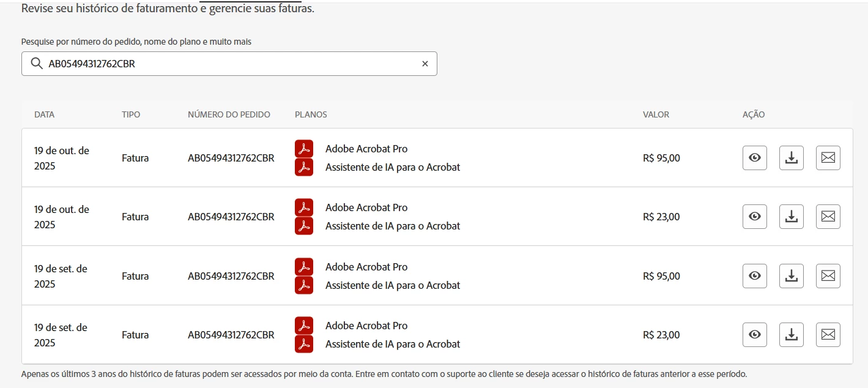
Task: Click '19 de out. de 2025' date in R$ 95,00 row
Action: (x=62, y=158)
